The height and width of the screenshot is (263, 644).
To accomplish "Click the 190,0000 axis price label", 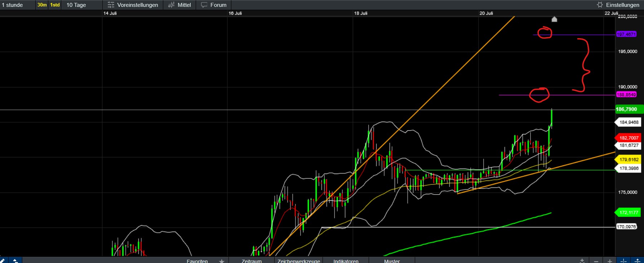I will (628, 87).
